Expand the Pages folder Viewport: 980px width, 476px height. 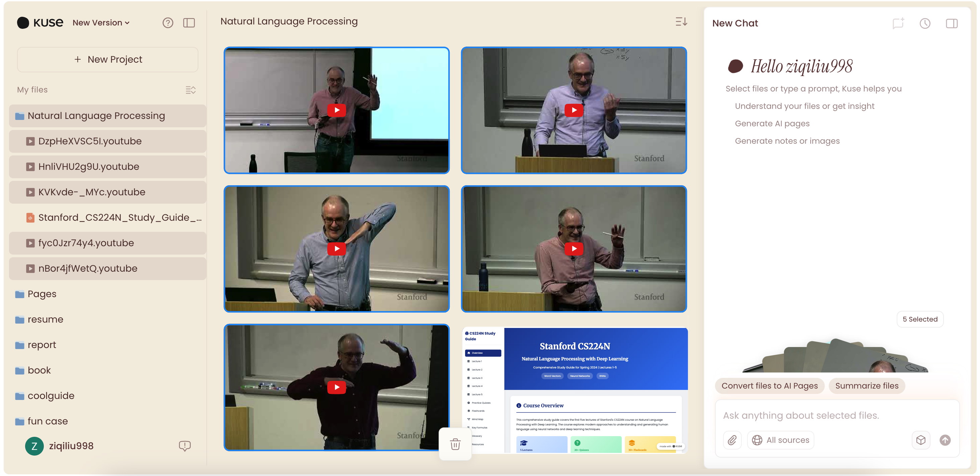click(x=42, y=294)
